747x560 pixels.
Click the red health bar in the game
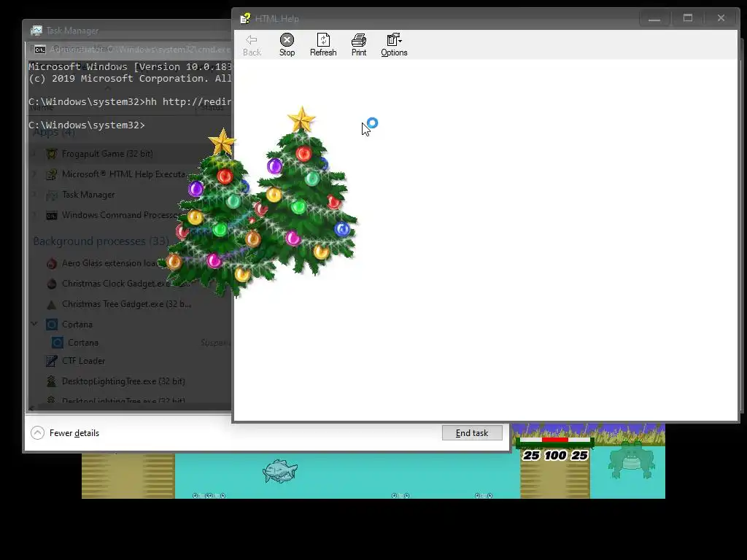click(x=555, y=440)
